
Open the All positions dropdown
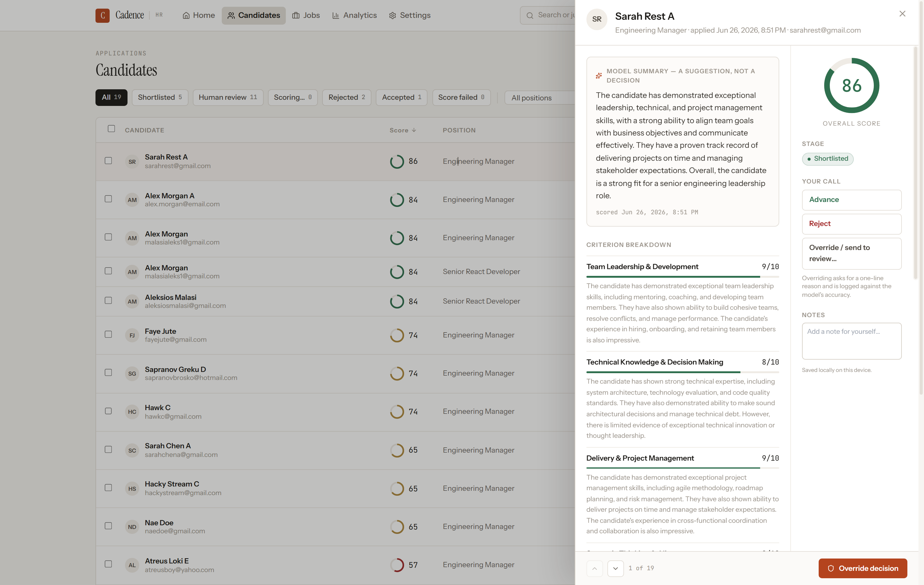point(540,98)
